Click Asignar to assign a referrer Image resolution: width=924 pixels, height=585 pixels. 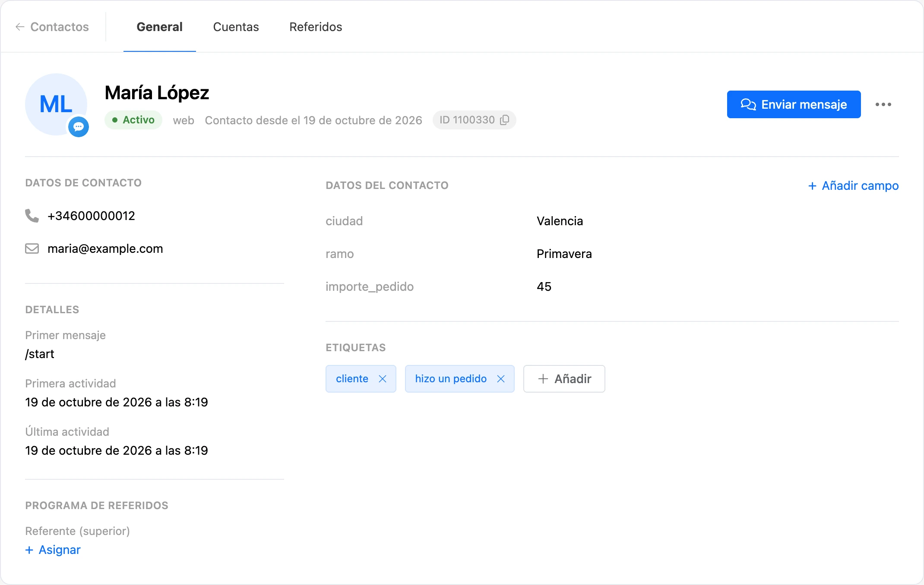tap(53, 550)
